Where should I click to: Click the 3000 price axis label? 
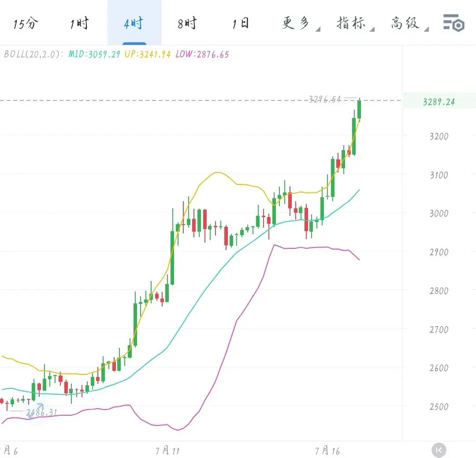439,214
